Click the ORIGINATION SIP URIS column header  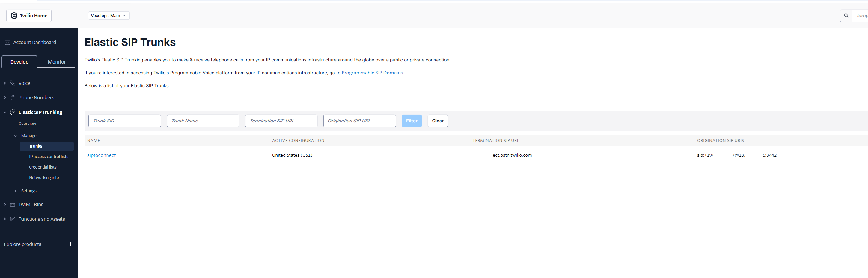[x=721, y=141]
